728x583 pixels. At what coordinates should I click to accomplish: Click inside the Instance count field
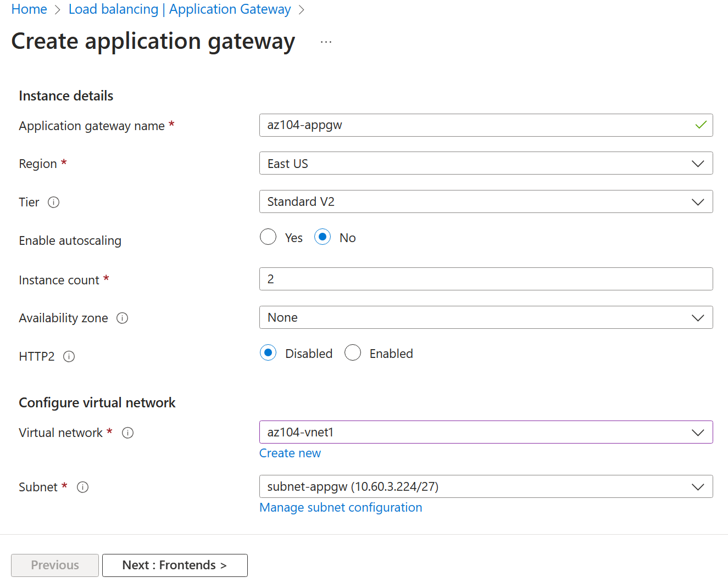(x=486, y=279)
